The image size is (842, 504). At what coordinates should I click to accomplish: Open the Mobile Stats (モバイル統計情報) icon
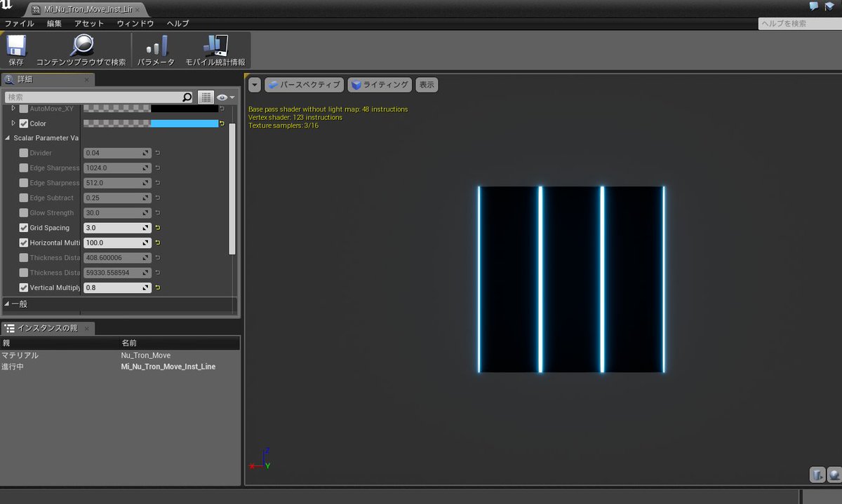(215, 46)
